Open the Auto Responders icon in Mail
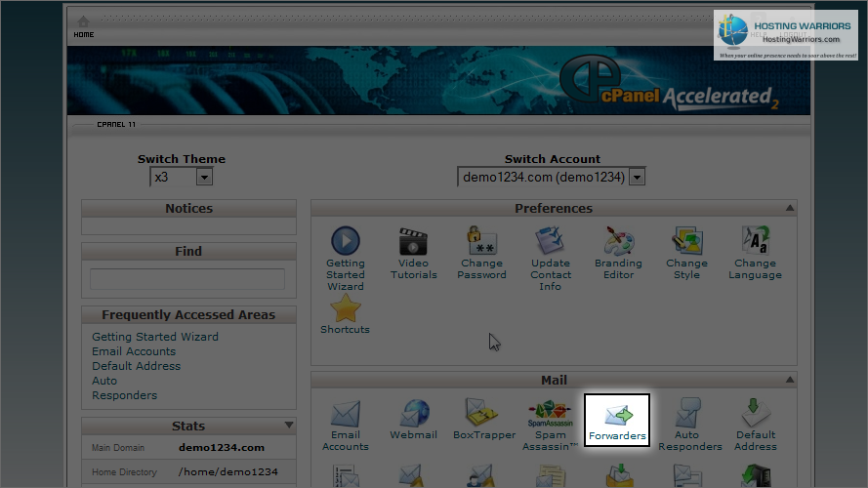 pyautogui.click(x=687, y=413)
